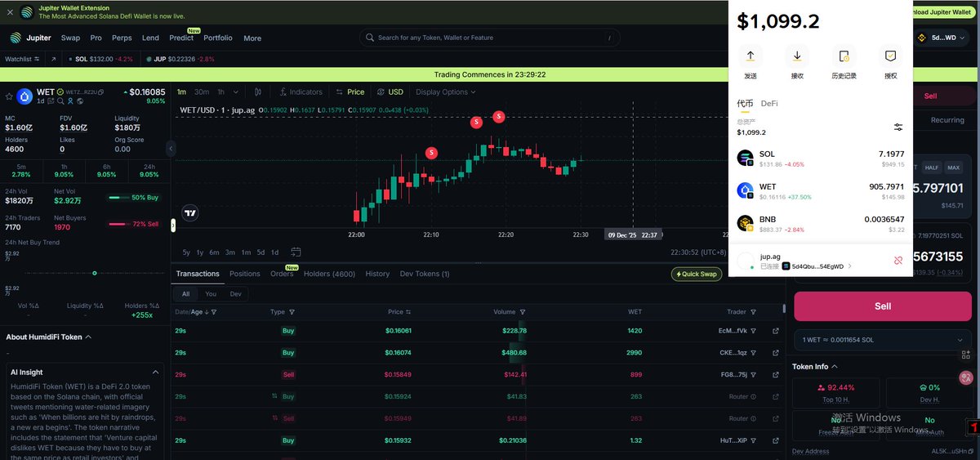
Task: Switch to the DeFi wallet tab
Action: 769,104
